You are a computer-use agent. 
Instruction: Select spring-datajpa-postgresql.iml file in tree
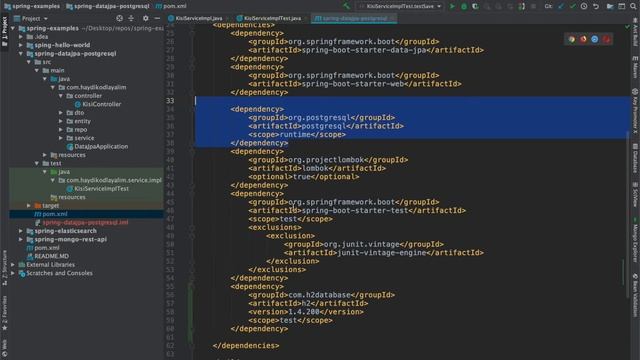click(x=85, y=222)
